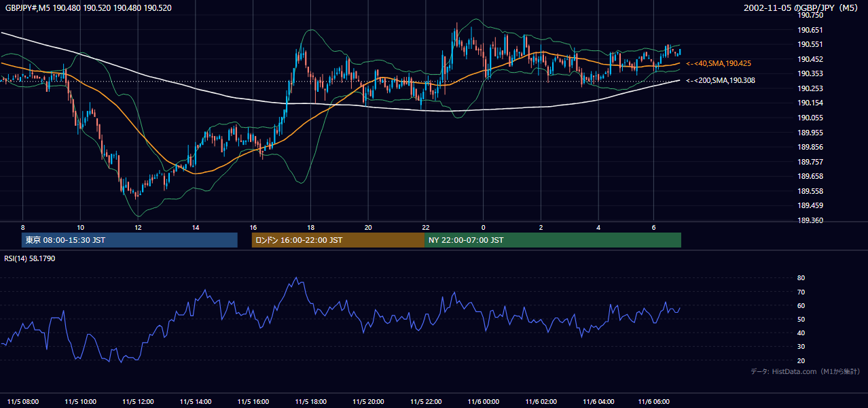Click the hour 10 tick on chart axis
The width and height of the screenshot is (868, 408).
[x=80, y=227]
